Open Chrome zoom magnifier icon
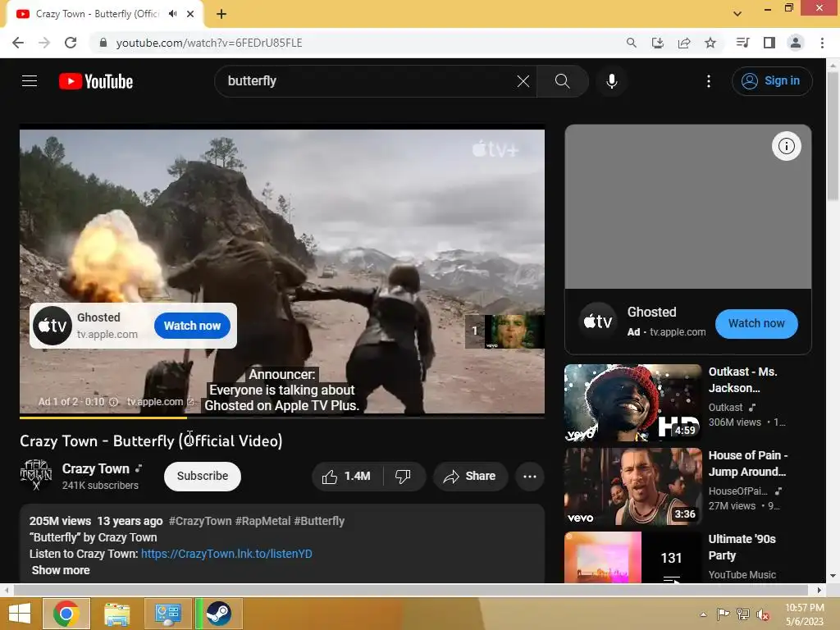This screenshot has width=840, height=630. (x=631, y=43)
